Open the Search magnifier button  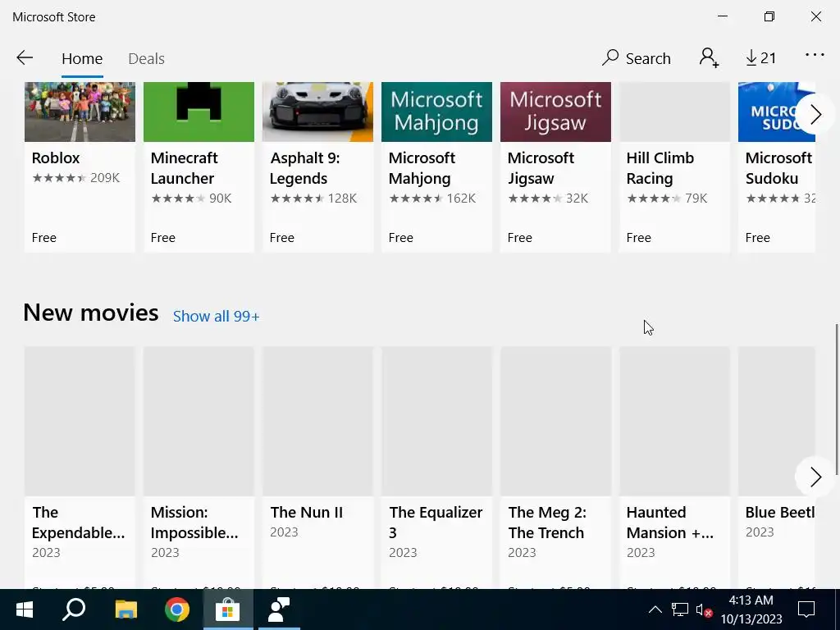point(637,58)
